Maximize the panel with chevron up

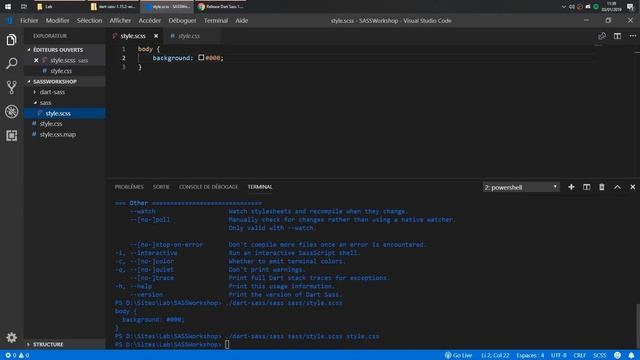click(617, 187)
